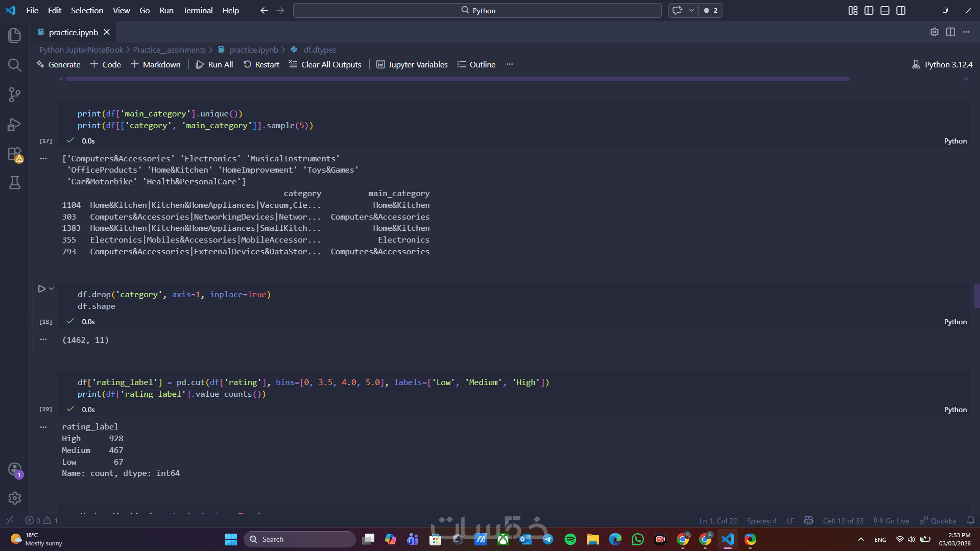Viewport: 980px width, 551px height.
Task: Expand the run cell options chevron
Action: pos(51,289)
